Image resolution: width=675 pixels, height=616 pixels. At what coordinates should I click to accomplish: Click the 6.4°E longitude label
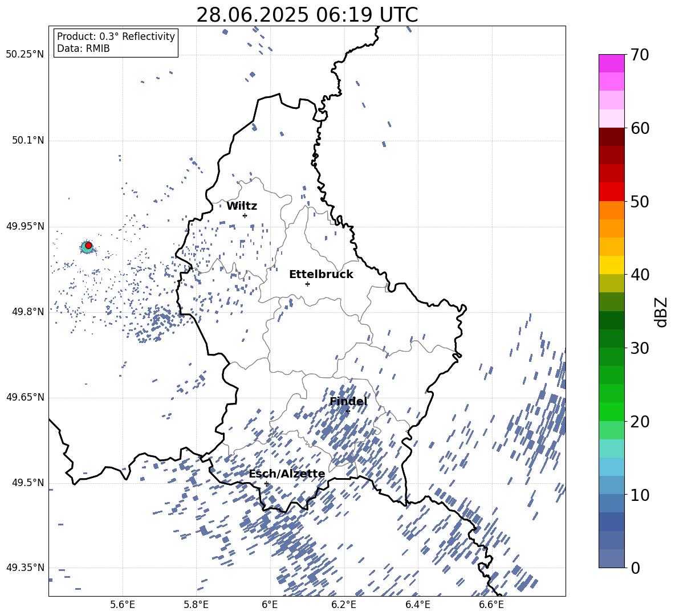pos(417,605)
